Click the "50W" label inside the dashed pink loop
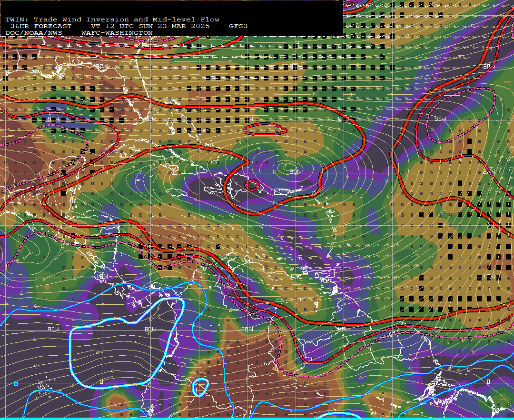 click(440, 119)
